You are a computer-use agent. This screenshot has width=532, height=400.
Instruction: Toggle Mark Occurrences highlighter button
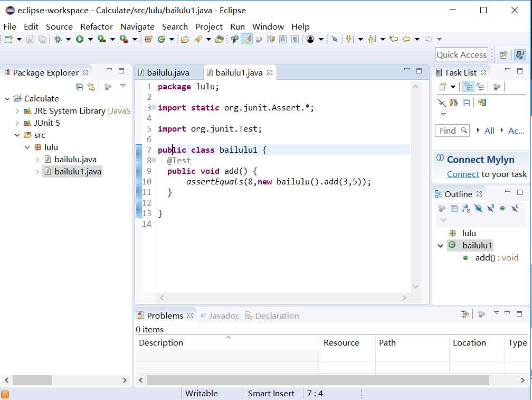(248, 39)
